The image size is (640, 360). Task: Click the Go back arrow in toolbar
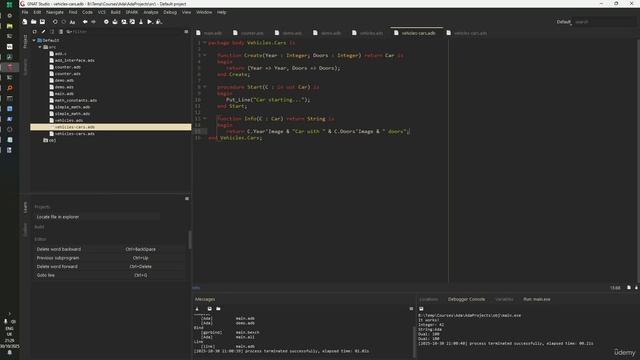click(x=85, y=22)
